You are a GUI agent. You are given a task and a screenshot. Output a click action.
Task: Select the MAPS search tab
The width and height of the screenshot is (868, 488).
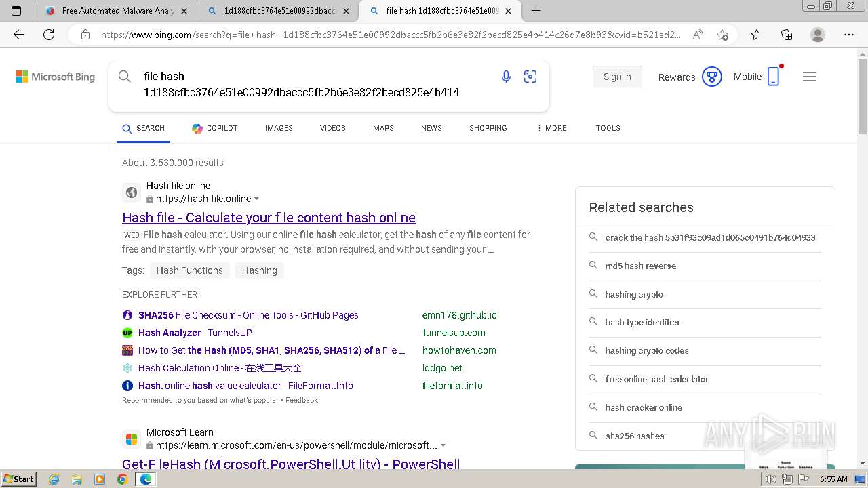click(383, 128)
